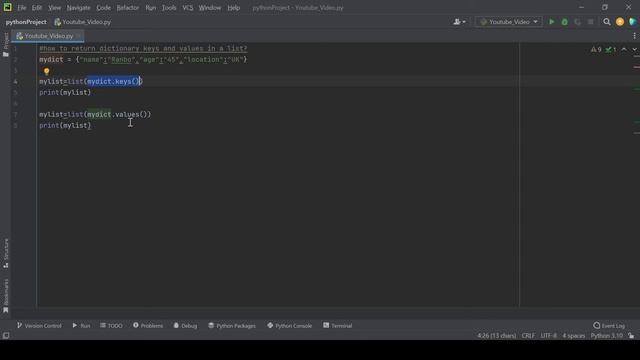The width and height of the screenshot is (640, 360).
Task: Open the Youtube_Video run configuration dropdown
Action: (509, 22)
